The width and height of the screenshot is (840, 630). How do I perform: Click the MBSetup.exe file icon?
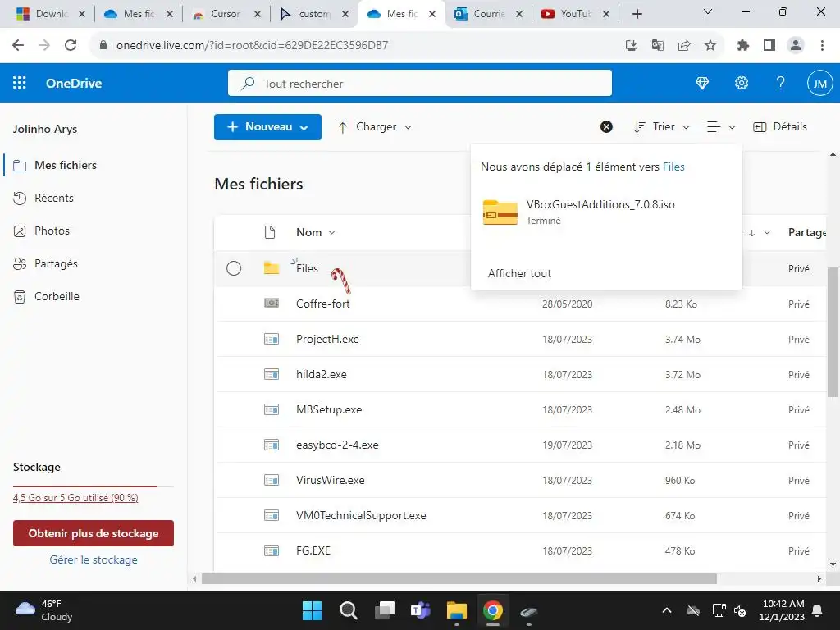[272, 409]
